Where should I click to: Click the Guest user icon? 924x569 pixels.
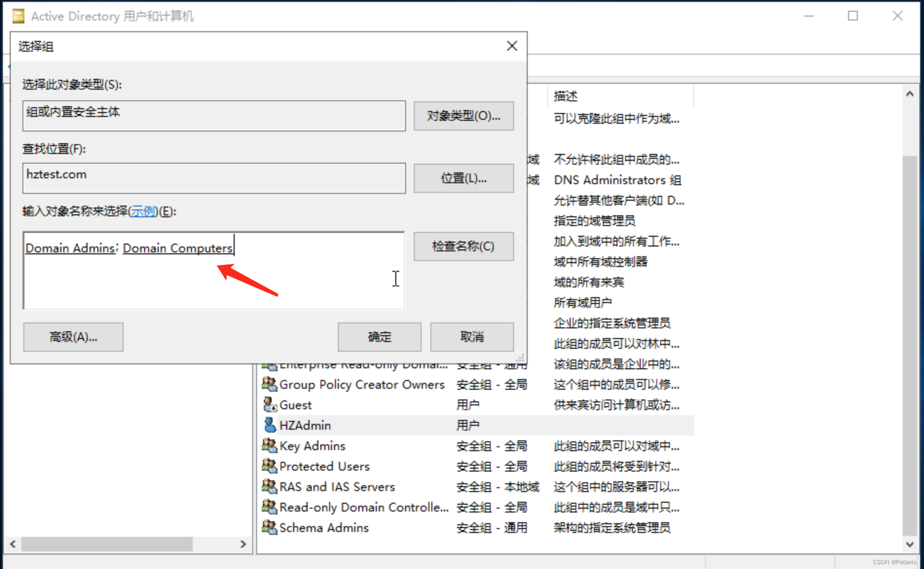click(269, 404)
